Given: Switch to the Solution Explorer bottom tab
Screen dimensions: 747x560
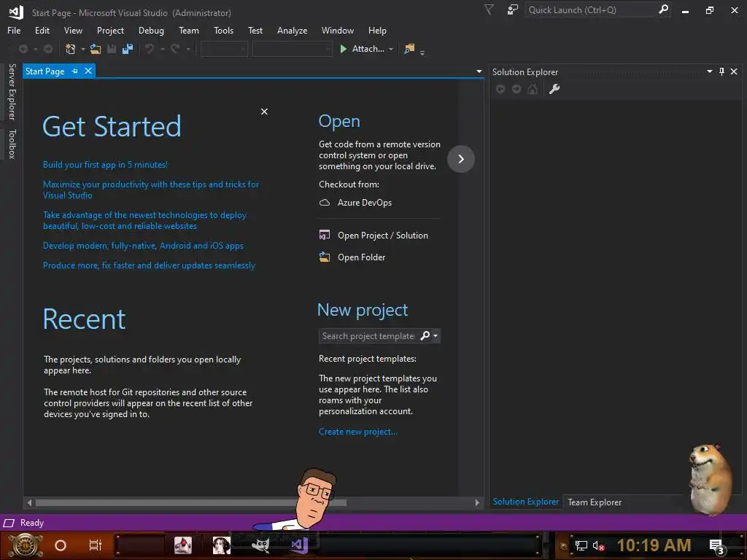Looking at the screenshot, I should [x=525, y=502].
